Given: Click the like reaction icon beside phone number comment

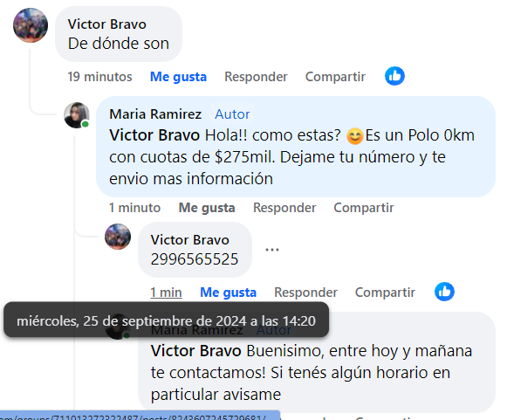Looking at the screenshot, I should [444, 292].
